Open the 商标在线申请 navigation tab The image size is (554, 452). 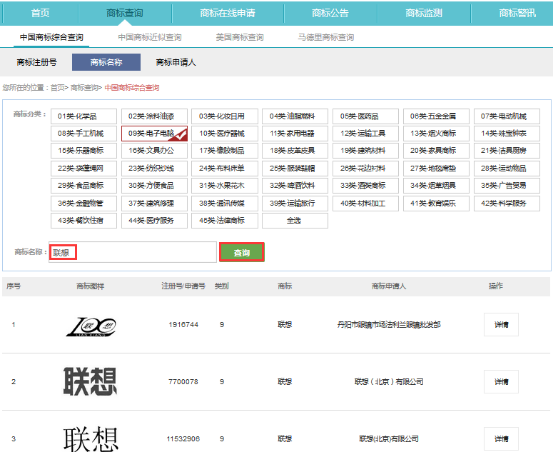tap(228, 13)
